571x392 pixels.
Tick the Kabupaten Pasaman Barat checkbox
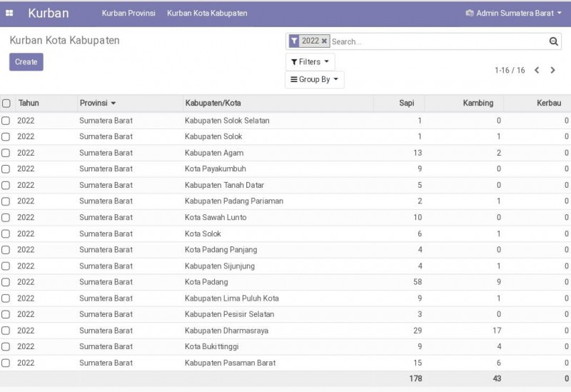(x=6, y=363)
